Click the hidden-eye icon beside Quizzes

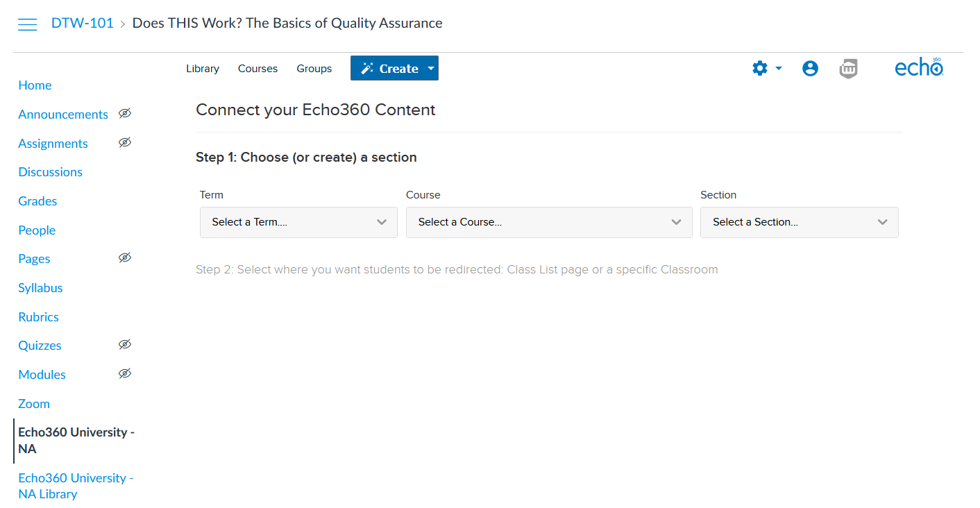click(125, 344)
